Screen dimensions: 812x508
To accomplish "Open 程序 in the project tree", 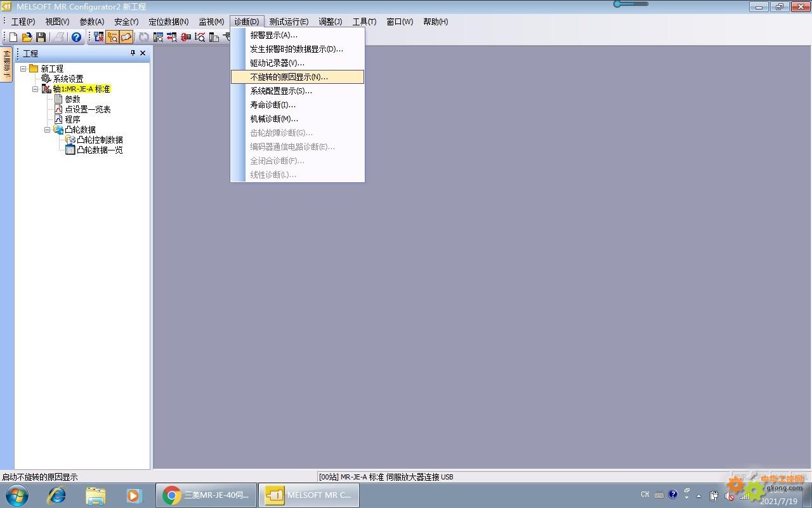I will 72,119.
